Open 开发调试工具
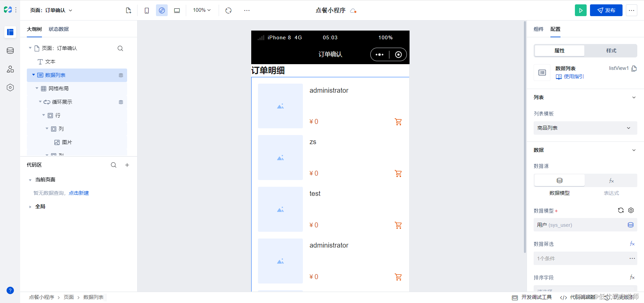 coord(532,297)
